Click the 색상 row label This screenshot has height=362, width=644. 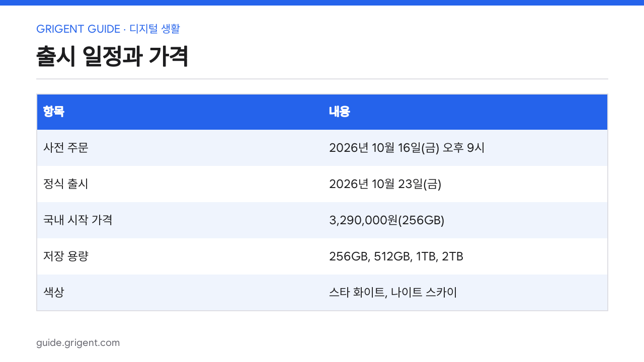(x=54, y=293)
